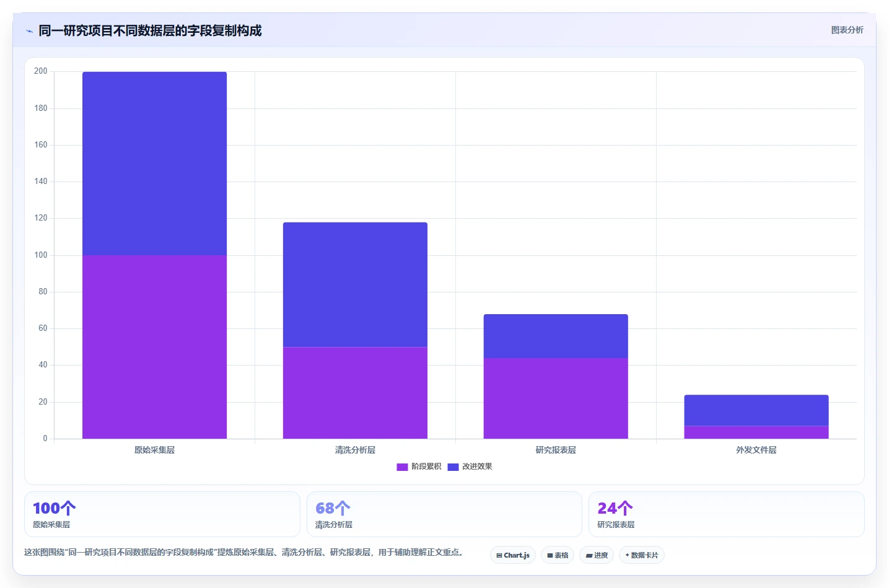Select the Chart.js tag
Viewport: 889px width, 588px height.
(x=513, y=555)
